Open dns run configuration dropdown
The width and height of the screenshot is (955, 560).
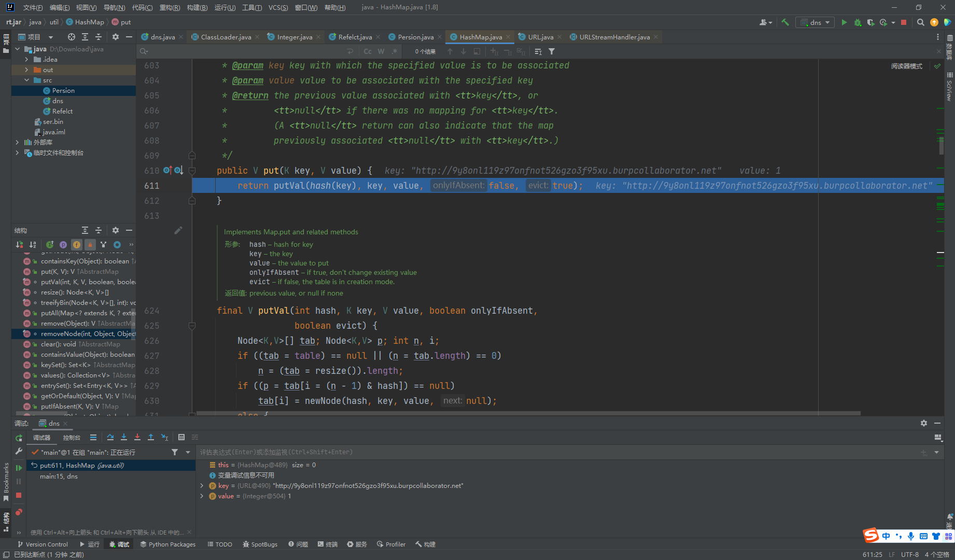[816, 22]
